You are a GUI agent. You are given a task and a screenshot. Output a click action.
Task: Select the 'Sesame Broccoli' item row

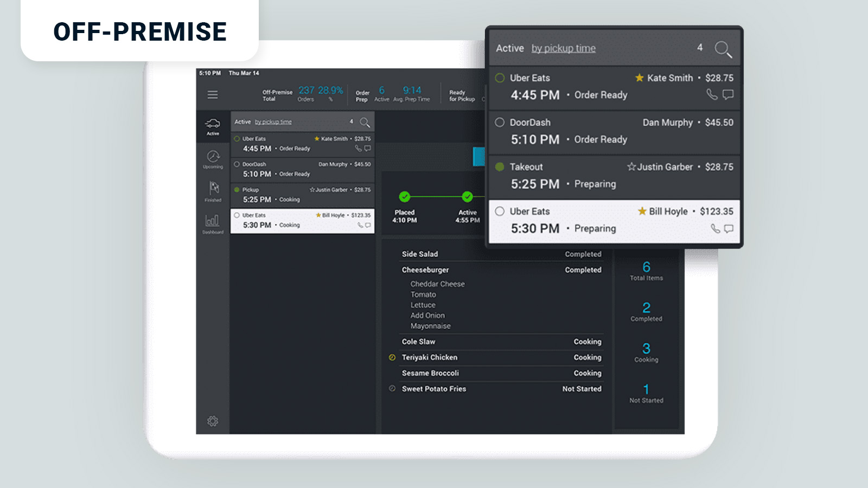(x=501, y=373)
